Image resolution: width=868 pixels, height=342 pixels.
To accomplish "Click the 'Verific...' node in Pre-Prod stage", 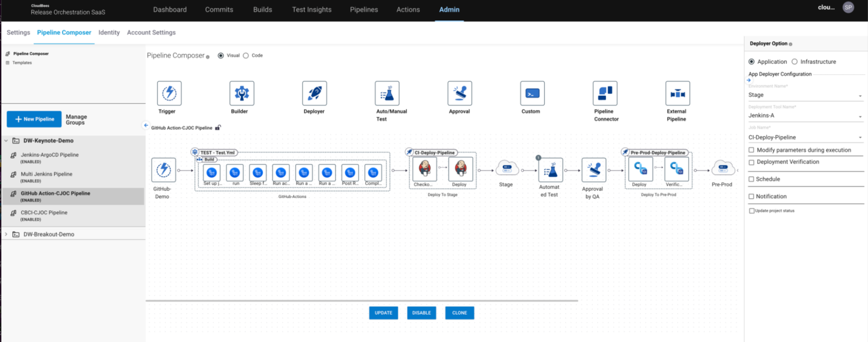I will (677, 169).
